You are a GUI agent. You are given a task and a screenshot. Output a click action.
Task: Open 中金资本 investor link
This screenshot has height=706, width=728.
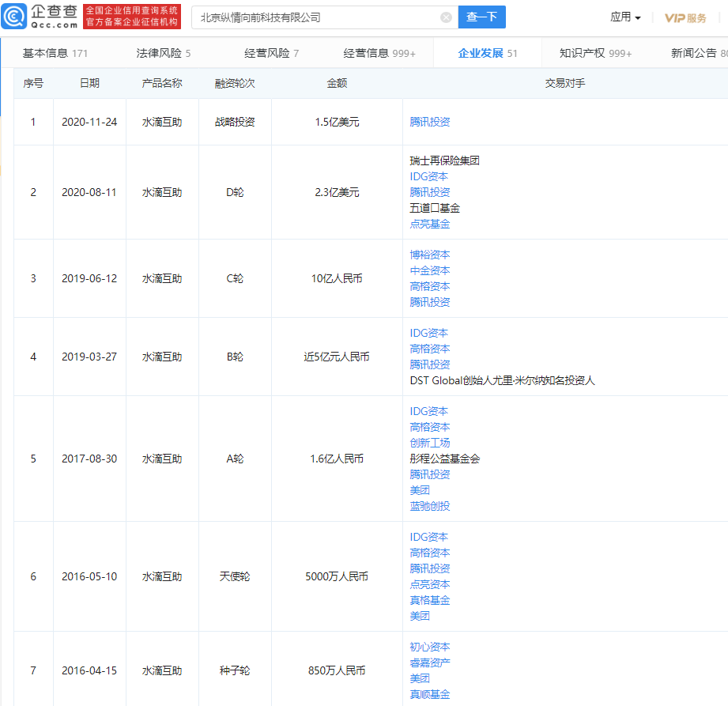(430, 270)
